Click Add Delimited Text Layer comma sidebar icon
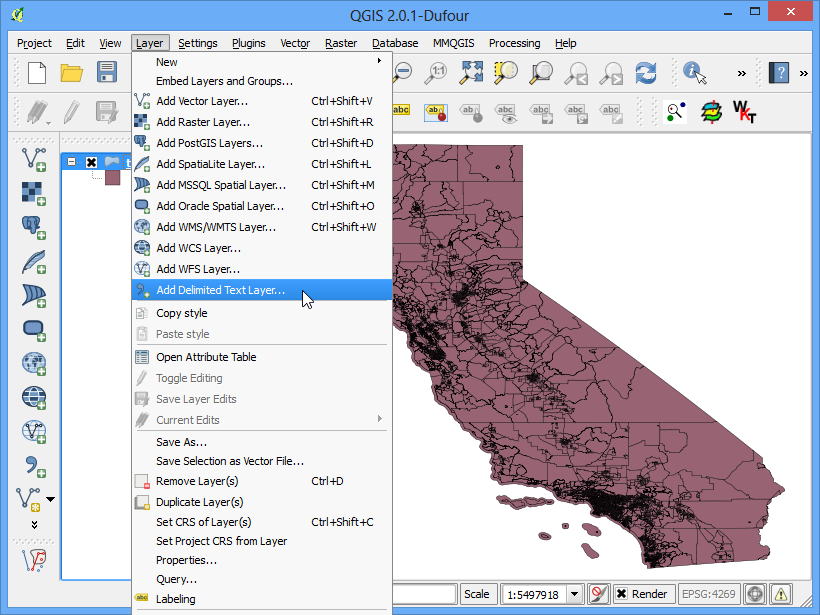 [x=34, y=465]
